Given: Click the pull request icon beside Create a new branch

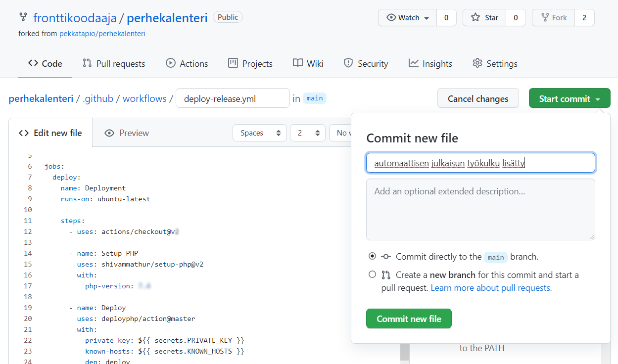Looking at the screenshot, I should (x=386, y=274).
